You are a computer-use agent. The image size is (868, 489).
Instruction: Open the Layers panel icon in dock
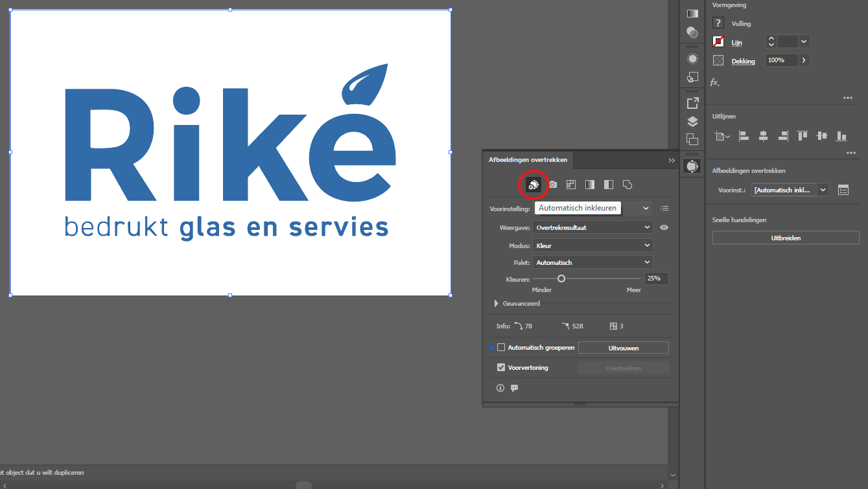(x=692, y=121)
